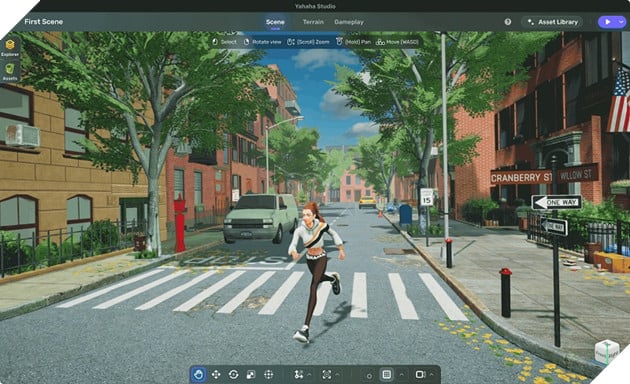Select the Rotate tool in bottom toolbar
This screenshot has height=384, width=630.
233,374
